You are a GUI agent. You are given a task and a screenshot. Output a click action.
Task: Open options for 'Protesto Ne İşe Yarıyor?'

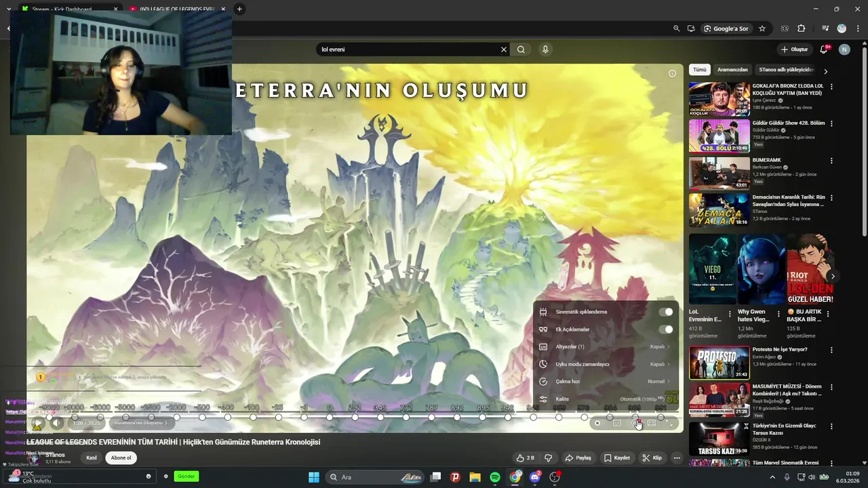coord(831,350)
